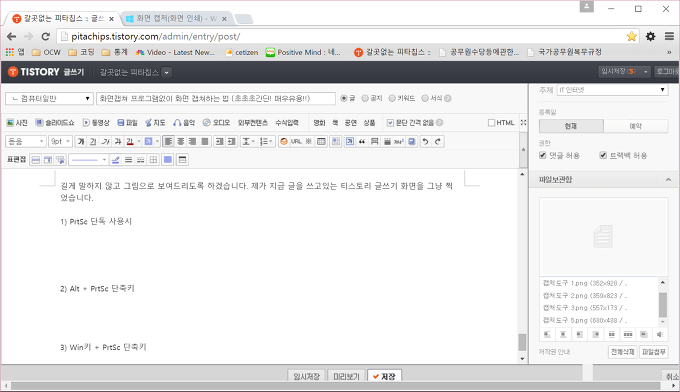The height and width of the screenshot is (392, 680).
Task: Open Chrome extension gear icon
Action: [651, 36]
